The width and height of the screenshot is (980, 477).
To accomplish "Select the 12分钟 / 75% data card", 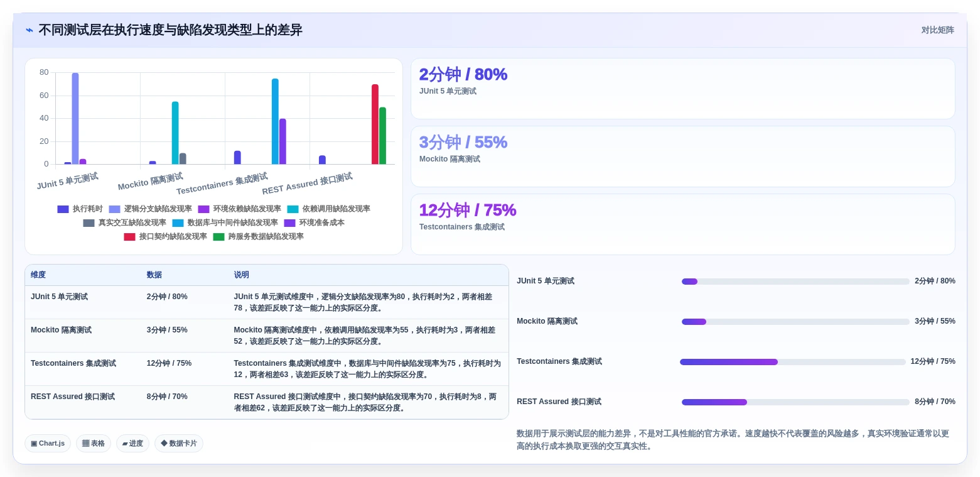I will [683, 224].
